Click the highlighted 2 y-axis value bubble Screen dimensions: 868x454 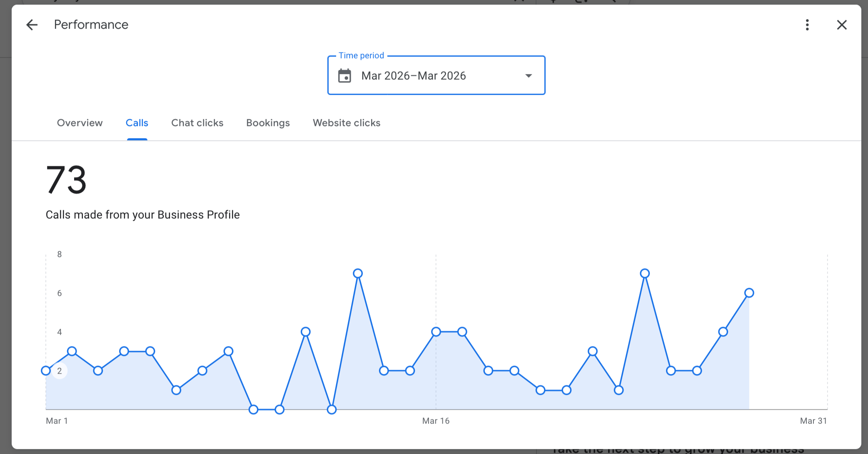(x=60, y=371)
